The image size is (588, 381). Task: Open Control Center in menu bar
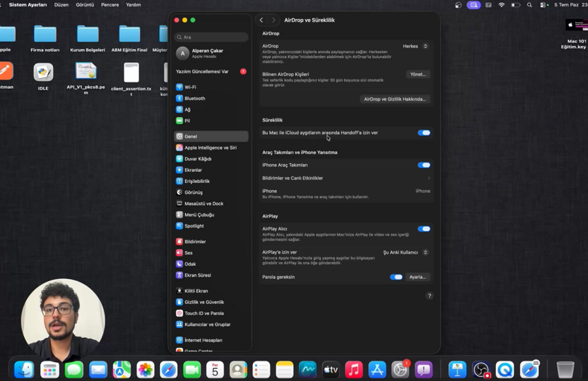tap(544, 5)
